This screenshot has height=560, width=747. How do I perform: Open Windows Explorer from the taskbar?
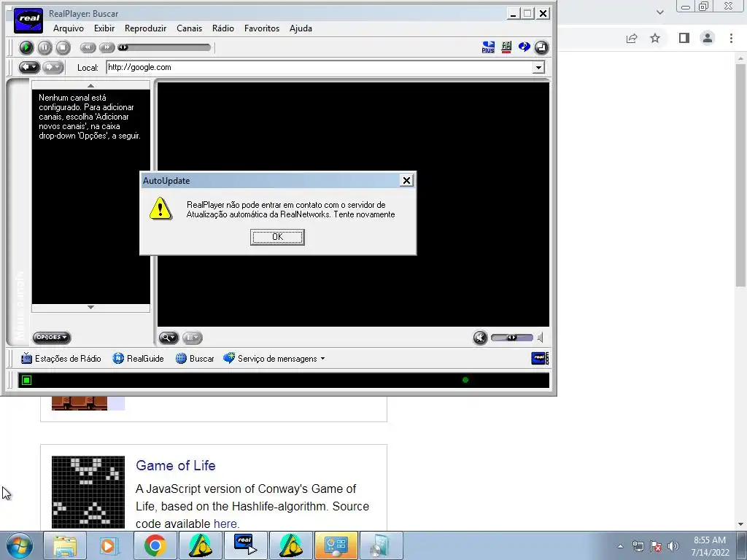coord(65,545)
